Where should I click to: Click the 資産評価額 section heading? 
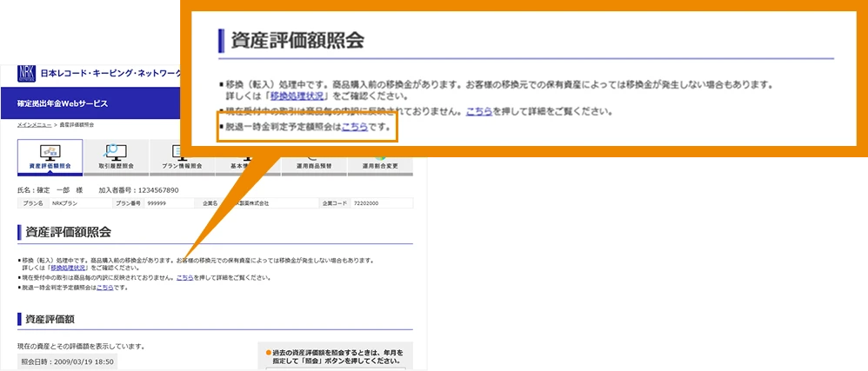tap(50, 319)
